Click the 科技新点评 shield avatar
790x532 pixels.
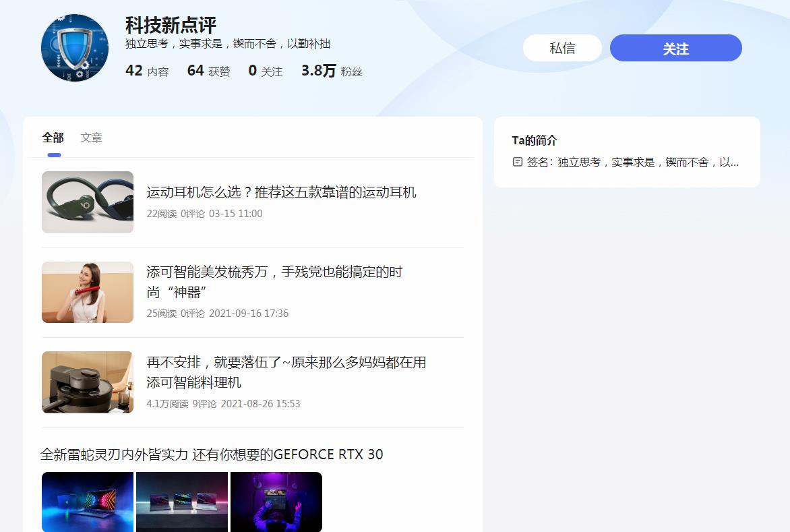tap(75, 48)
